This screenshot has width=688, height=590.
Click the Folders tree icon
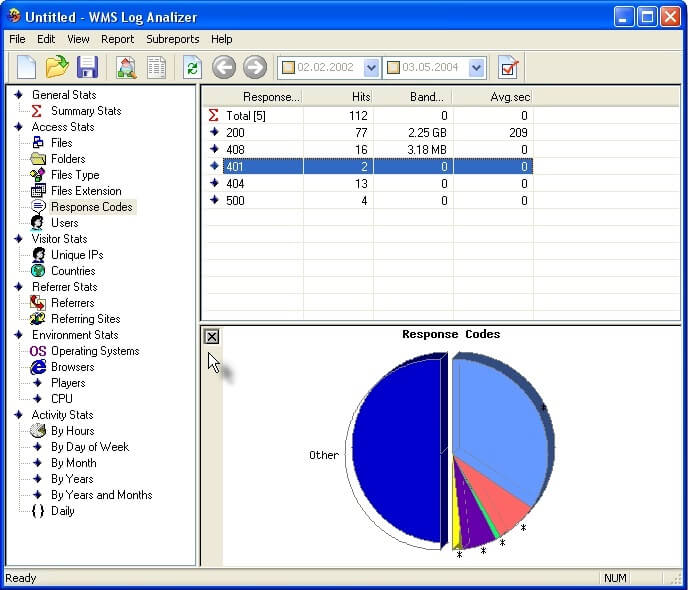click(x=38, y=158)
